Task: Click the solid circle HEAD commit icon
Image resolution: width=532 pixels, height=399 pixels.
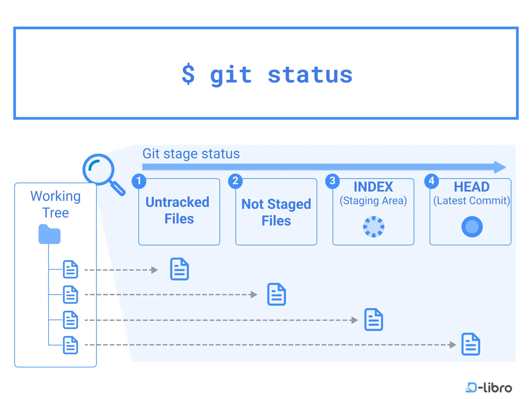Action: point(472,227)
